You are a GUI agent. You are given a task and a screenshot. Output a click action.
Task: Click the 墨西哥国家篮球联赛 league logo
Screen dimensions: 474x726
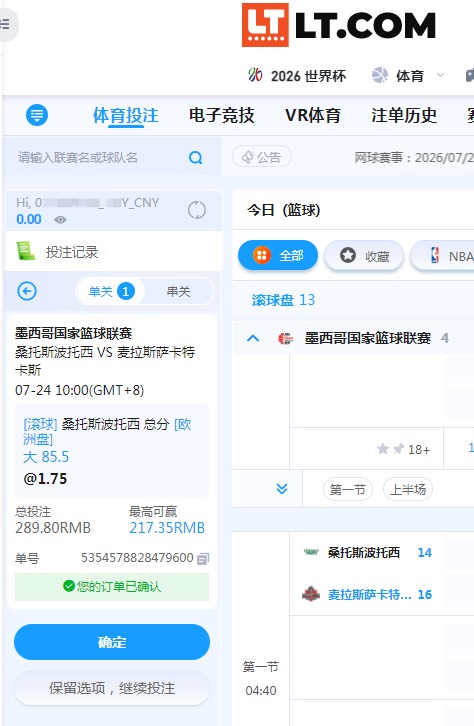coord(286,338)
